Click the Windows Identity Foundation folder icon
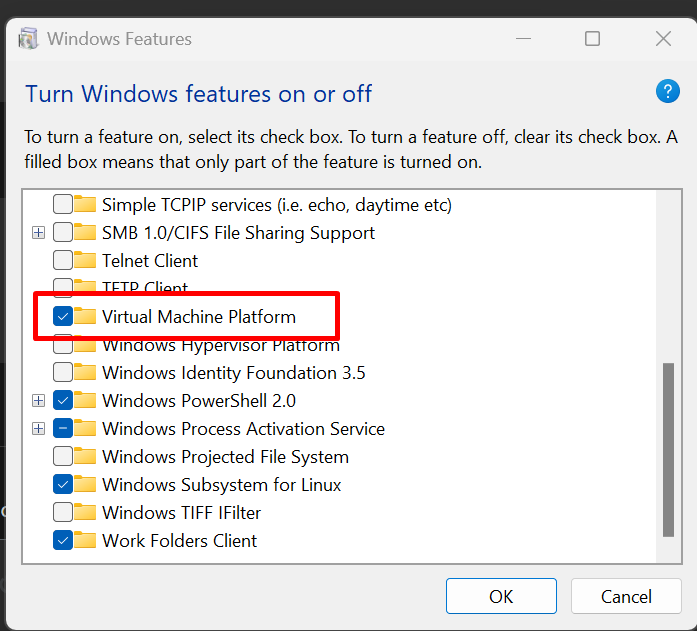Image resolution: width=697 pixels, height=631 pixels. 85,372
